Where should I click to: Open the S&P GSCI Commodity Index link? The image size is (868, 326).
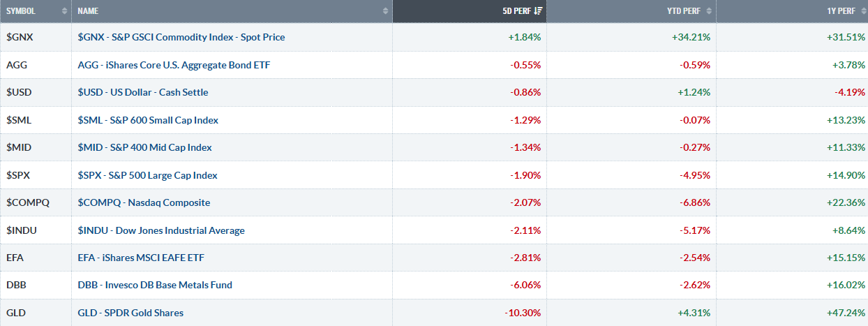(181, 37)
